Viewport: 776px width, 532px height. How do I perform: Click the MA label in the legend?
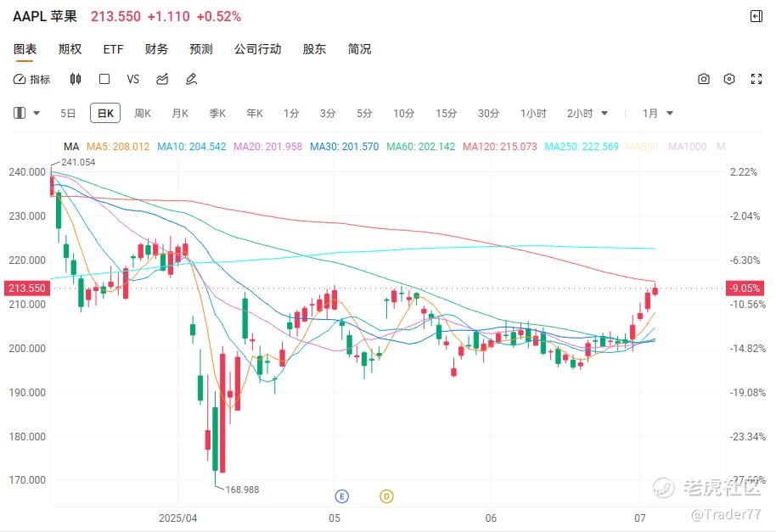click(x=71, y=146)
